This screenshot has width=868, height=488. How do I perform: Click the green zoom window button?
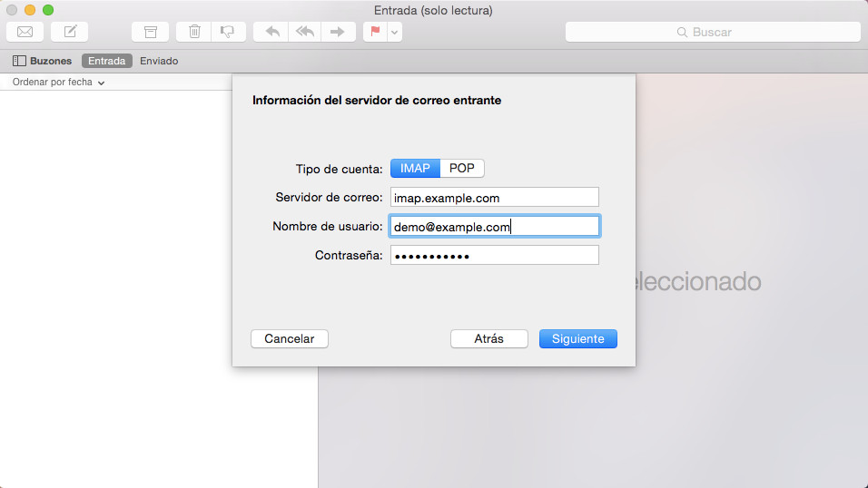48,10
